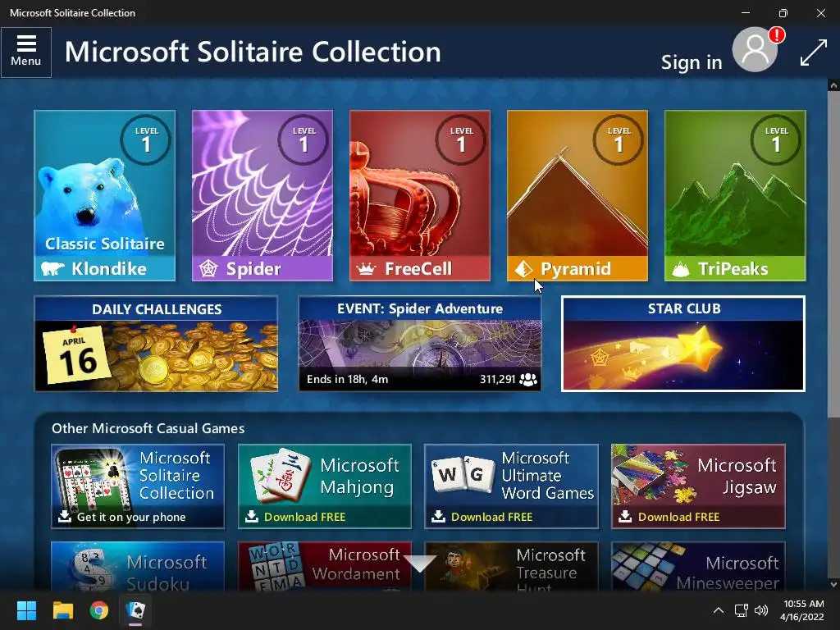
Task: Open the Spider Adventure event
Action: (419, 344)
